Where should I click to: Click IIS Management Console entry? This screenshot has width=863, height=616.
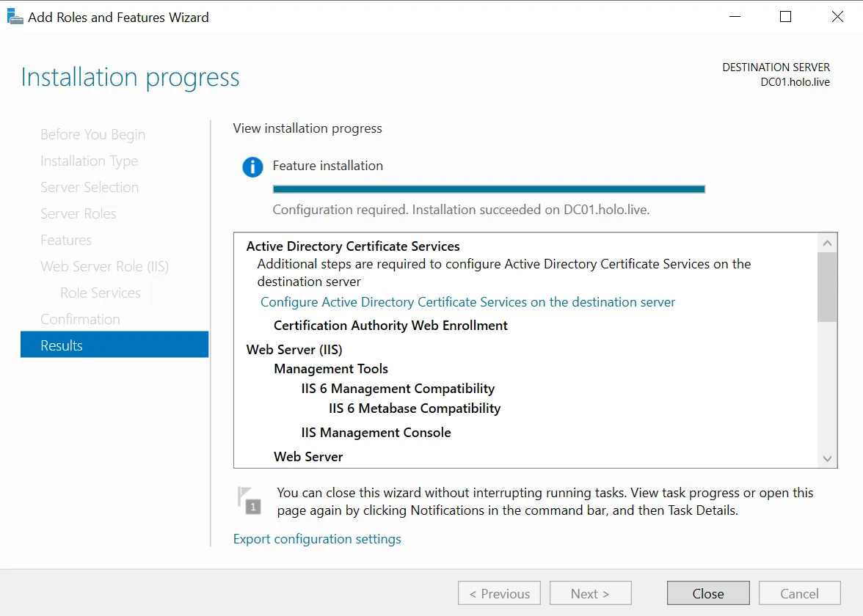click(376, 433)
